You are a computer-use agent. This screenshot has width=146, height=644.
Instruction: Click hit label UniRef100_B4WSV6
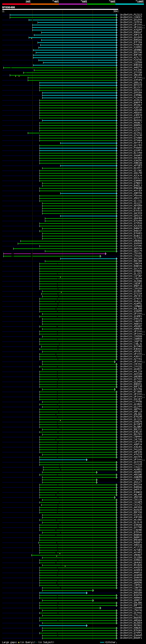pos(131,266)
